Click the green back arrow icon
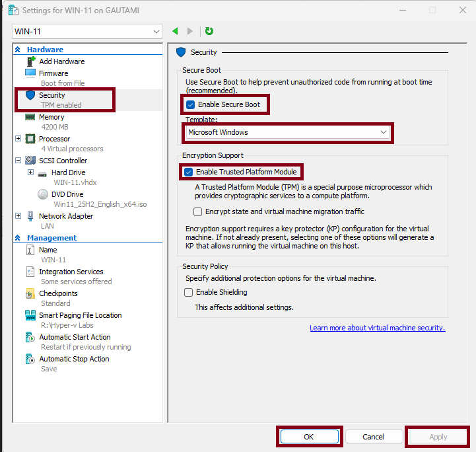Screen dimensions: 476x452 click(x=175, y=31)
